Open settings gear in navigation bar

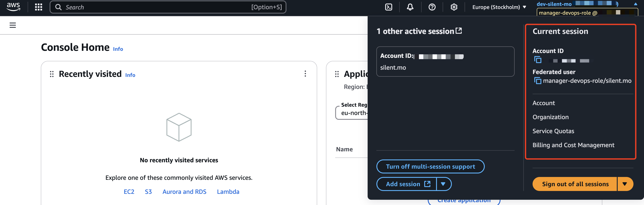point(454,7)
